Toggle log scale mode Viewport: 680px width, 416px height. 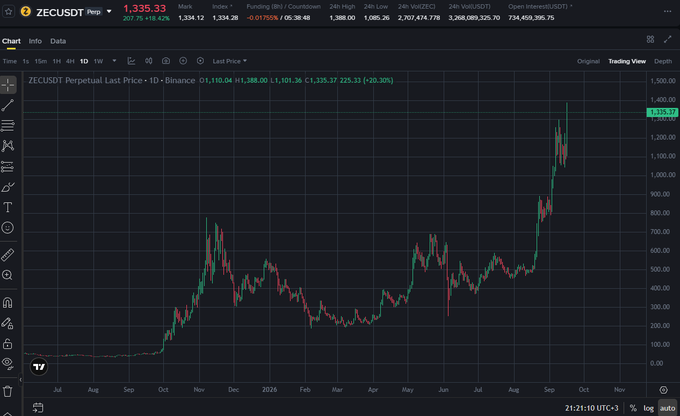[648, 408]
